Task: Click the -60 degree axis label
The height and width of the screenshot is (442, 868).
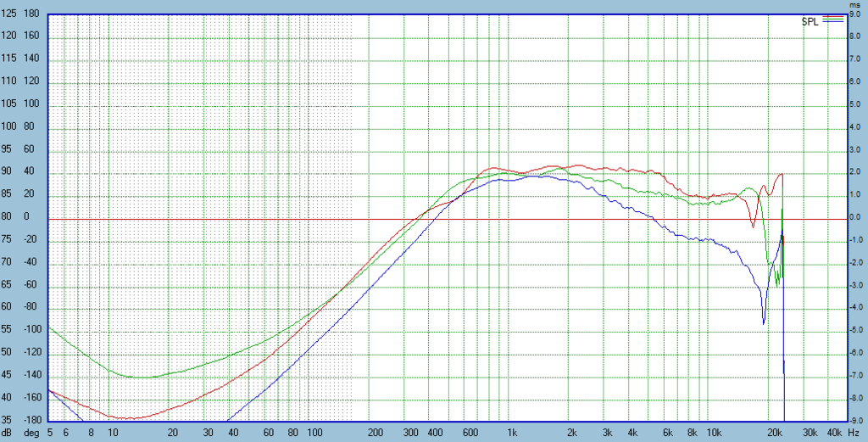Action: (30, 285)
